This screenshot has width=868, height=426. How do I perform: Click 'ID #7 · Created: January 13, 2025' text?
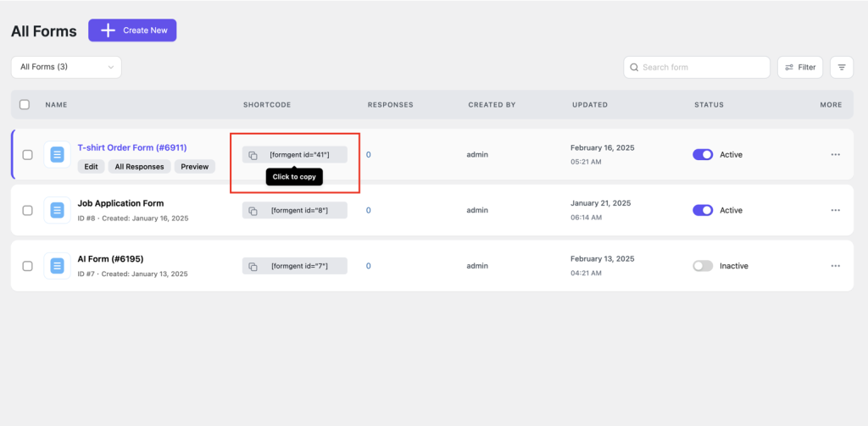tap(133, 274)
